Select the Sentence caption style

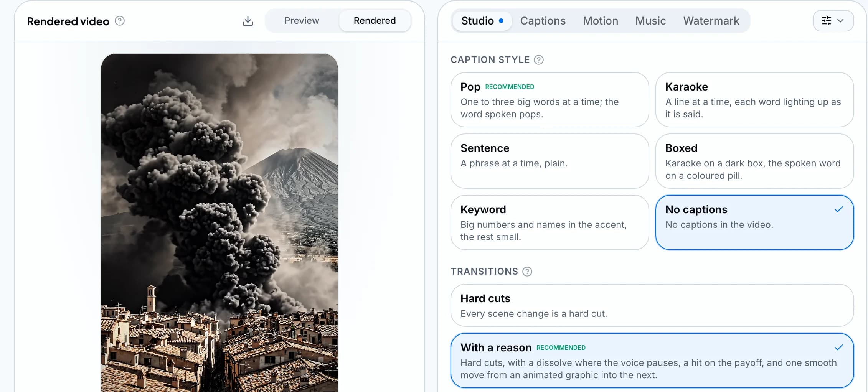tap(550, 161)
